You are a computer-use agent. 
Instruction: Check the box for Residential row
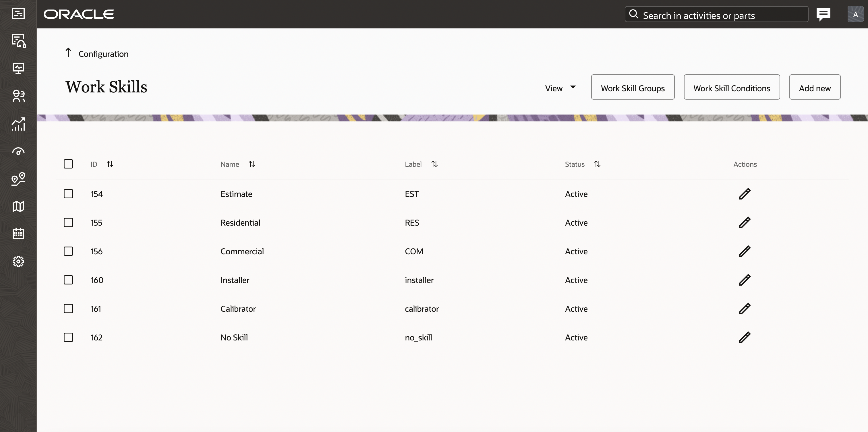pos(68,223)
